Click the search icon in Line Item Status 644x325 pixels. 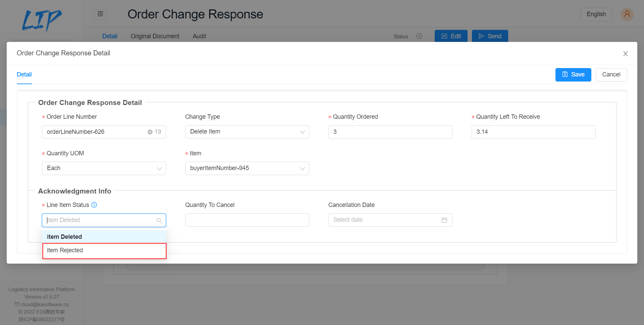[x=159, y=220]
